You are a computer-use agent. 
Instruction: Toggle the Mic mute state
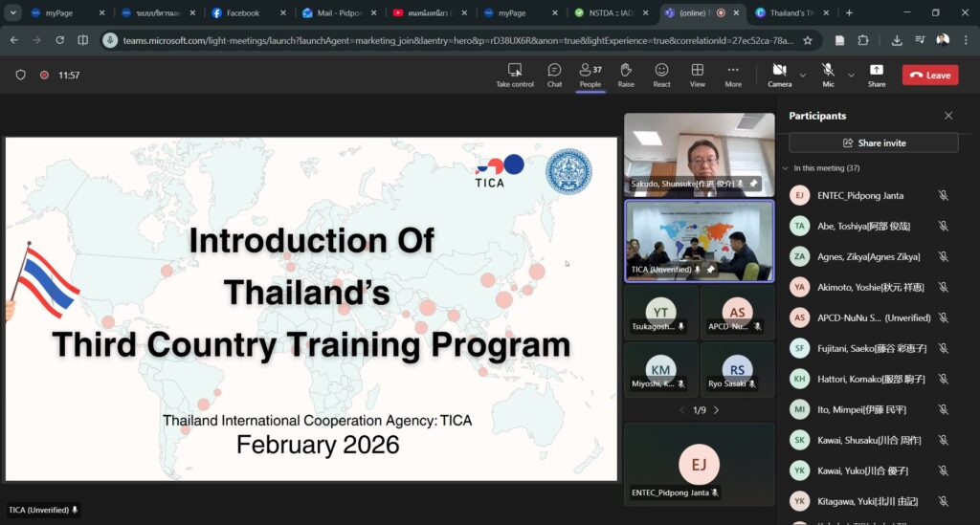tap(828, 75)
